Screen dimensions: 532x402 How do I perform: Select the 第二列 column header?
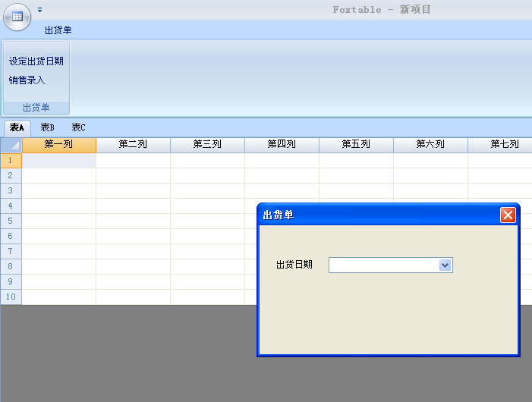coord(133,145)
